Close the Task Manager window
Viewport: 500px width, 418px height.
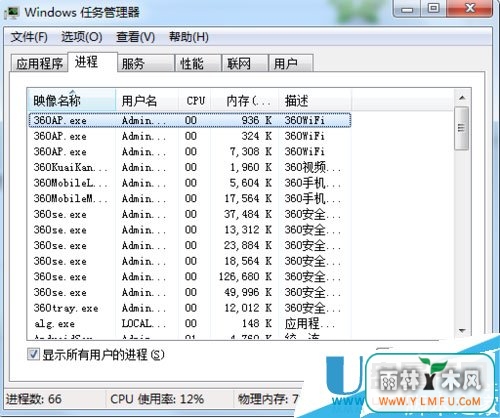pyautogui.click(x=470, y=9)
